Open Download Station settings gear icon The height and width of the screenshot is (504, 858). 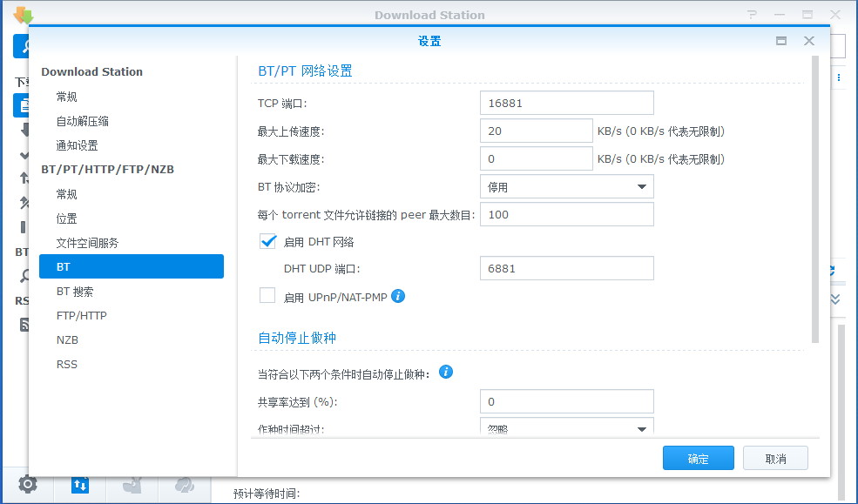(x=29, y=485)
